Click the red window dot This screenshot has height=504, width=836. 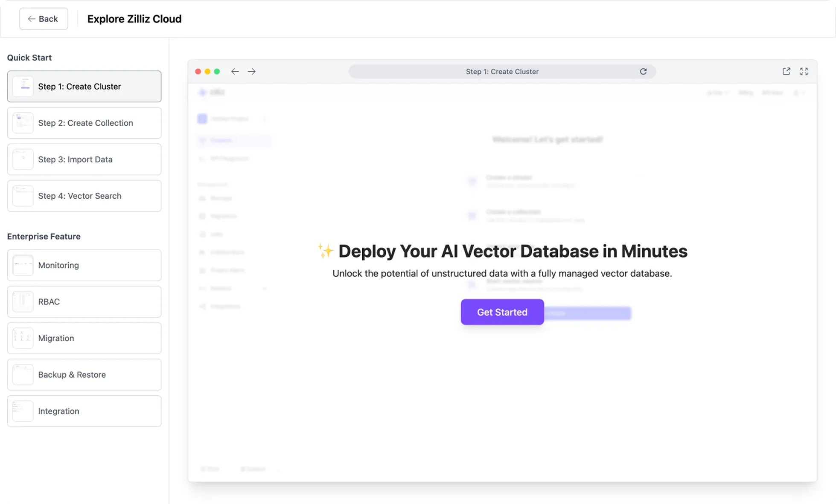pos(198,72)
